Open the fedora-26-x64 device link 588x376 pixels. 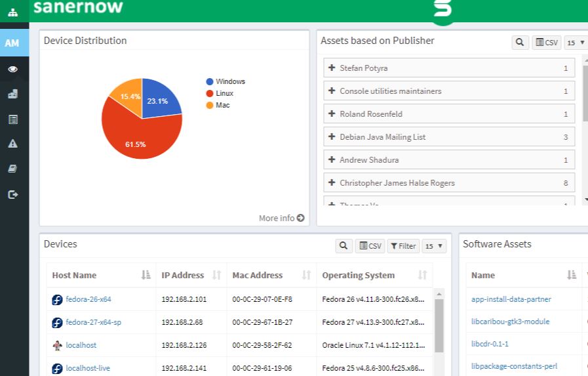tap(88, 299)
